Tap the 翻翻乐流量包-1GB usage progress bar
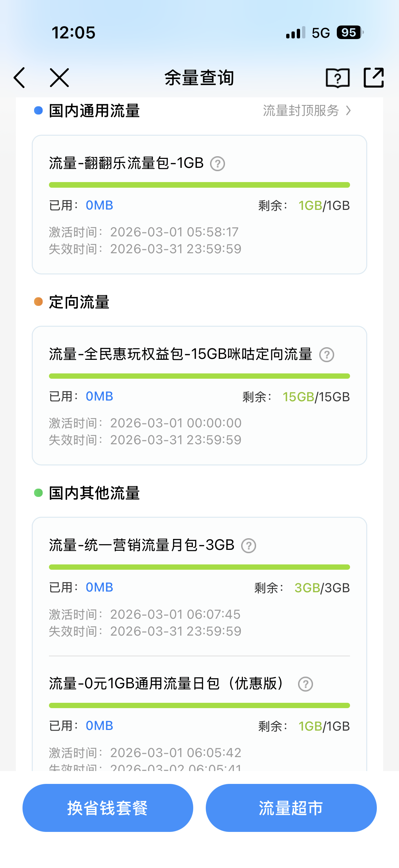399x868 pixels. (199, 185)
